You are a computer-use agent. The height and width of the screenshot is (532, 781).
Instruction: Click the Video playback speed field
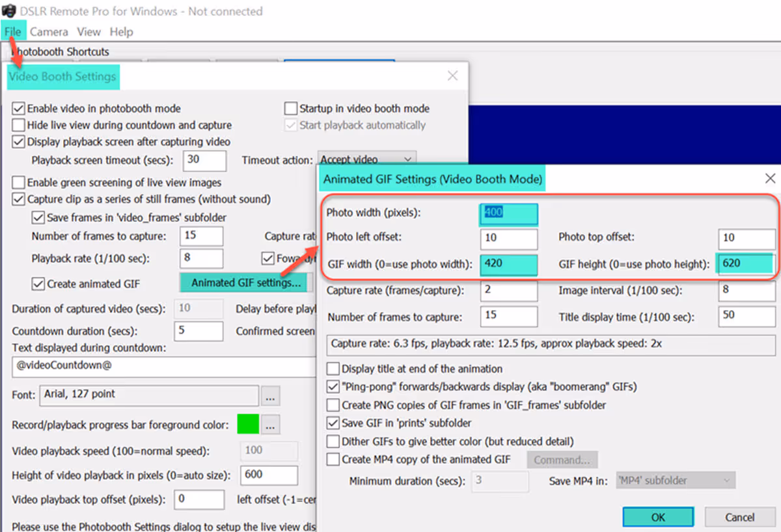point(269,450)
